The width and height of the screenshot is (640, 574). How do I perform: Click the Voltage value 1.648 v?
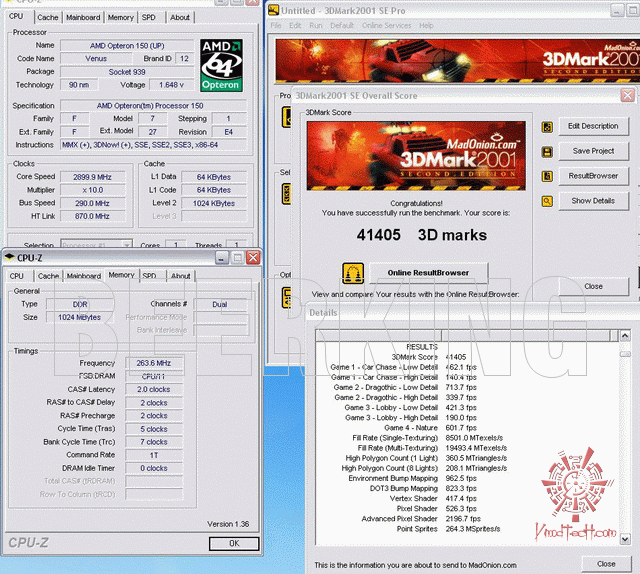coord(171,85)
